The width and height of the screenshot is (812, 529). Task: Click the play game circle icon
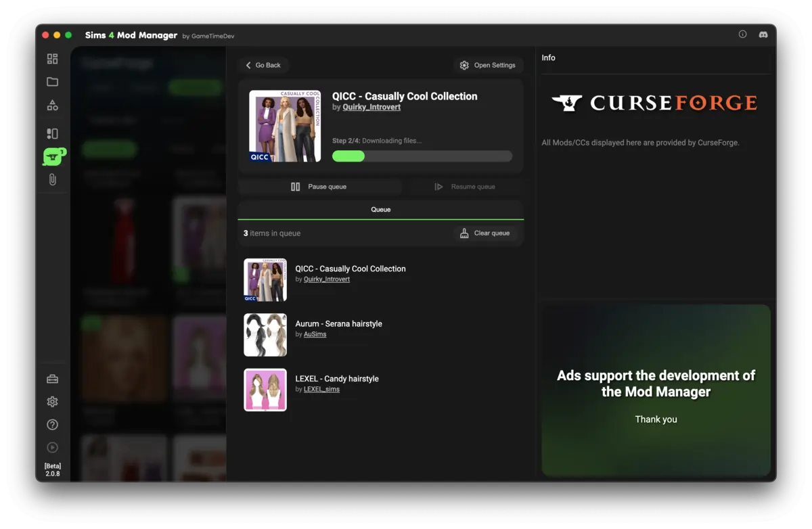tap(52, 447)
